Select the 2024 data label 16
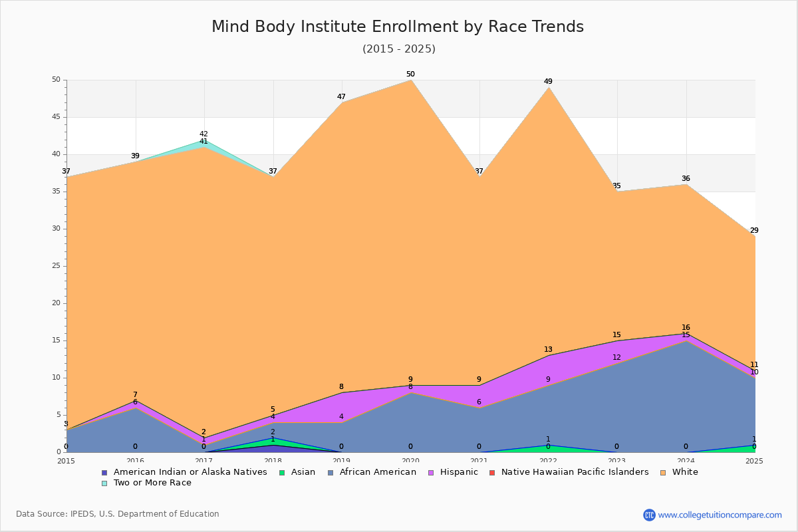The width and height of the screenshot is (798, 532). (x=686, y=328)
